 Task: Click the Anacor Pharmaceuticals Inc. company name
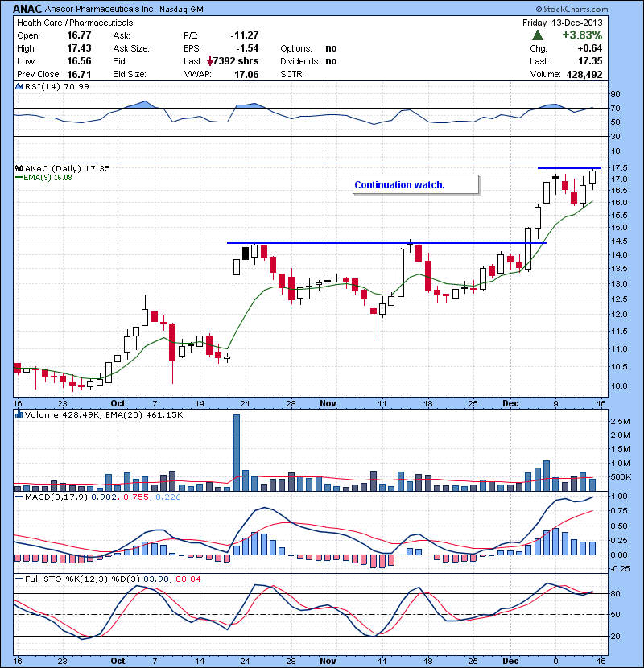coord(100,9)
